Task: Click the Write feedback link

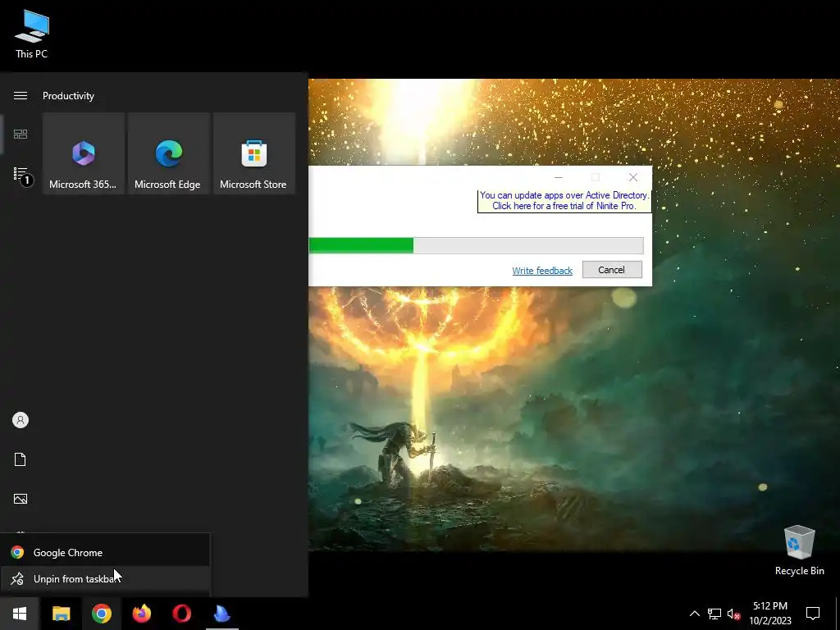Action: (x=542, y=271)
